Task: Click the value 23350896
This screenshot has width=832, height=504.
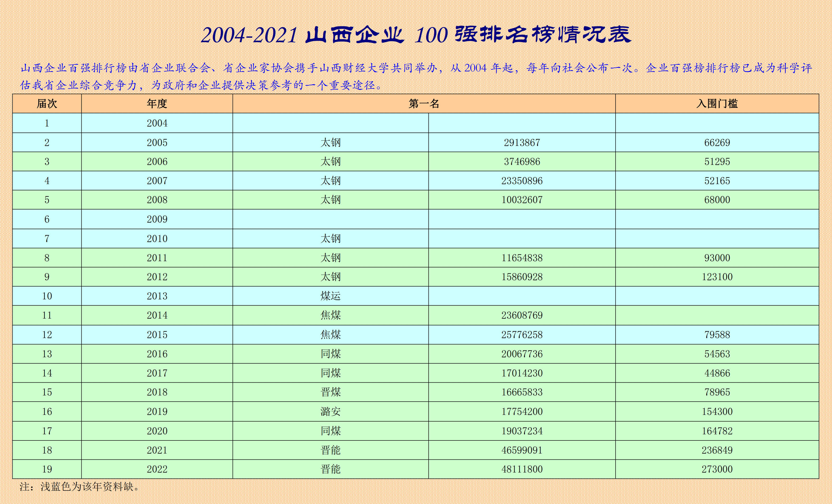Action: [522, 180]
